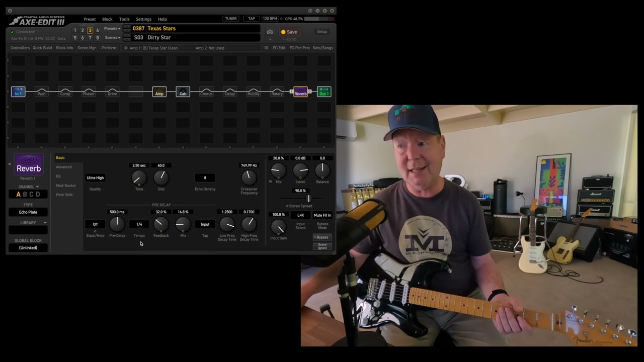Image resolution: width=644 pixels, height=362 pixels.
Task: Click the TAP tempo button
Action: point(252,19)
